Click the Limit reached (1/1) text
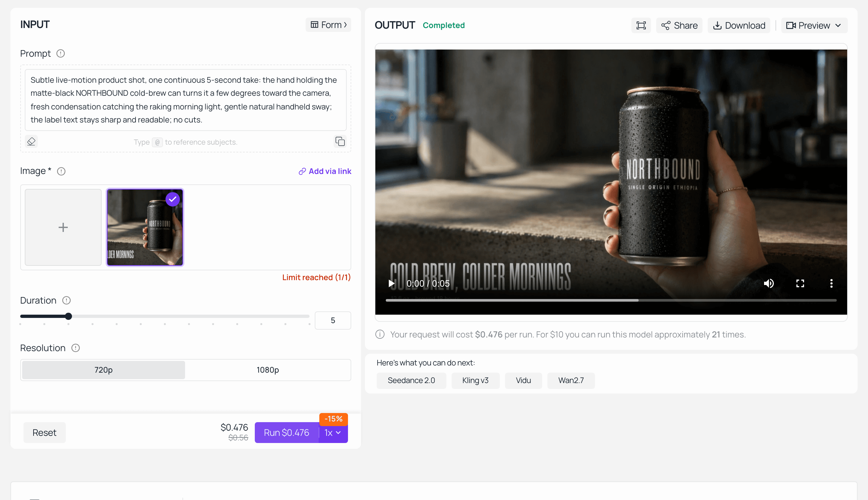 click(316, 278)
